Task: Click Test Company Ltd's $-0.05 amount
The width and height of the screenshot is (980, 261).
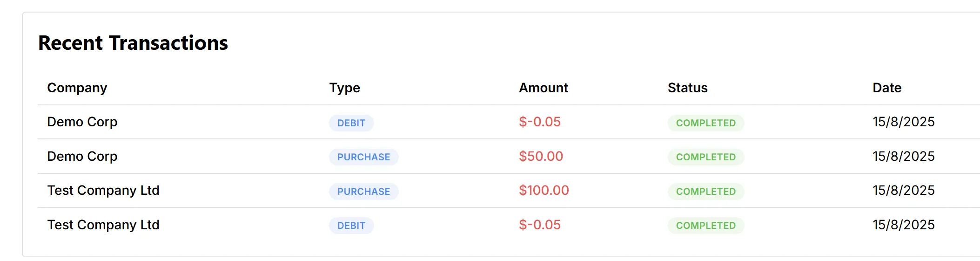Action: click(539, 225)
